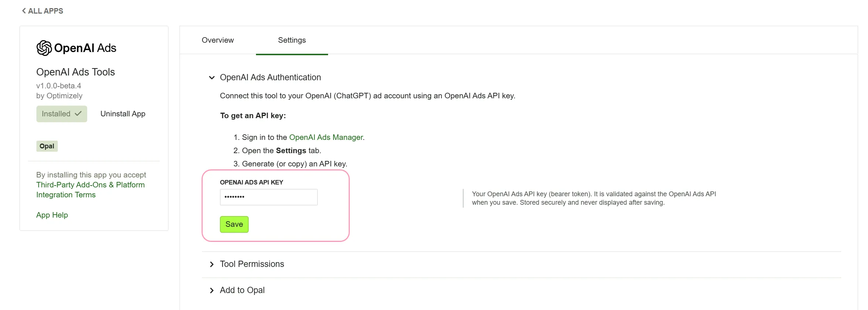Viewport: 868px width, 310px height.
Task: Switch to the Overview tab
Action: point(218,40)
